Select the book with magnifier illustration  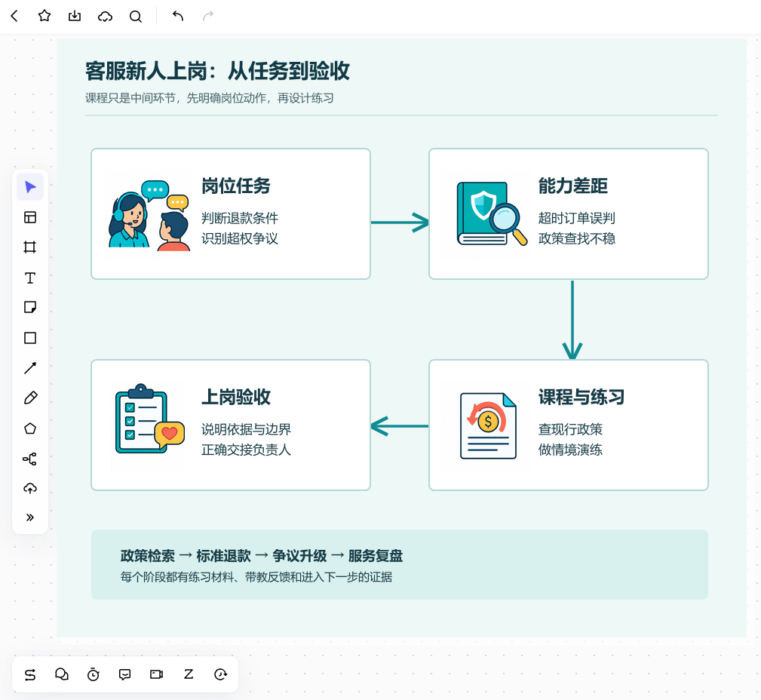point(492,213)
